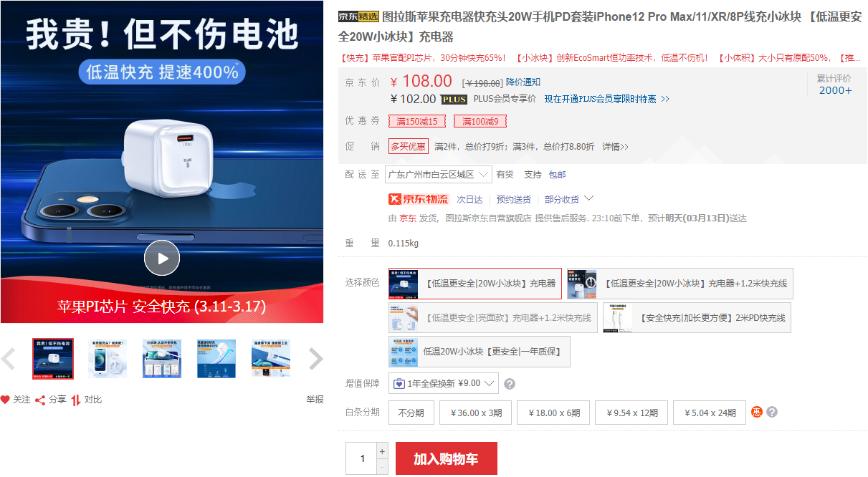Increase quantity with plus stepper
Image resolution: width=868 pixels, height=477 pixels.
point(382,452)
